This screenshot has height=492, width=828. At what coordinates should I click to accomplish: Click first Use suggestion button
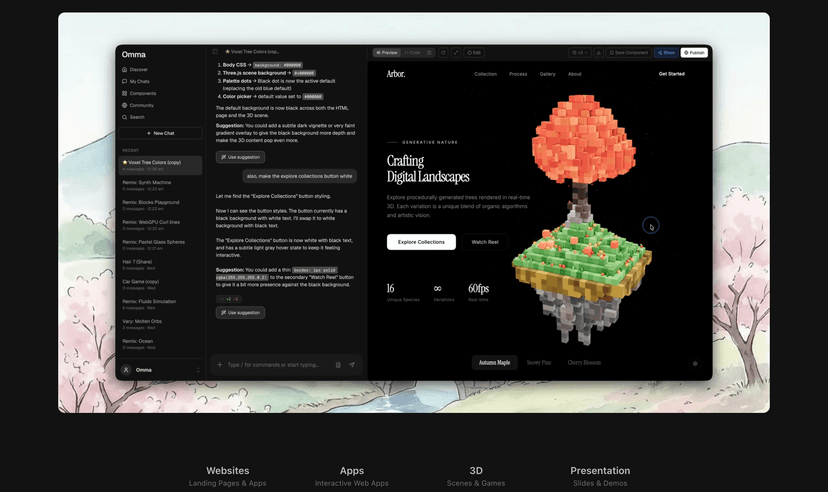[x=240, y=157]
